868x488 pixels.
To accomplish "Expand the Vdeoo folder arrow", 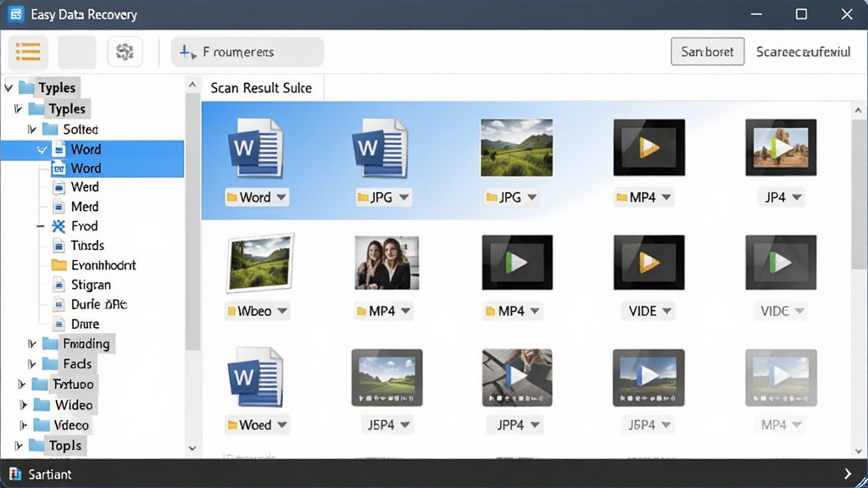I will click(23, 425).
